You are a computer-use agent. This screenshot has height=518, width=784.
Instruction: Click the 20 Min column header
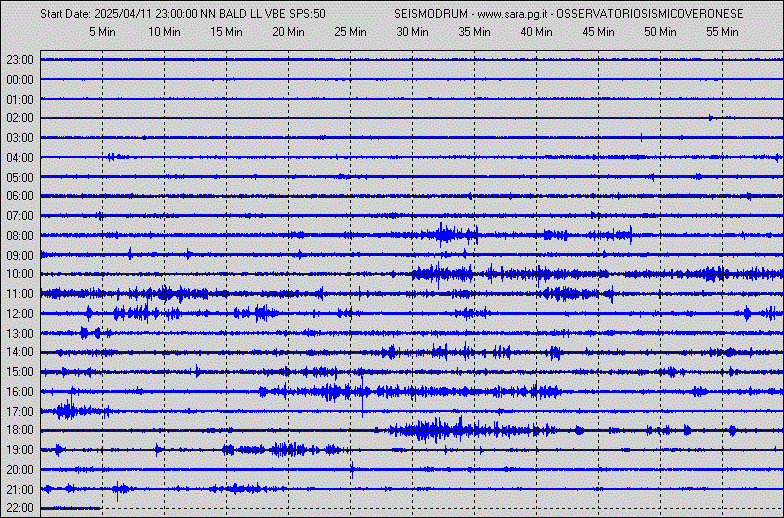click(288, 32)
